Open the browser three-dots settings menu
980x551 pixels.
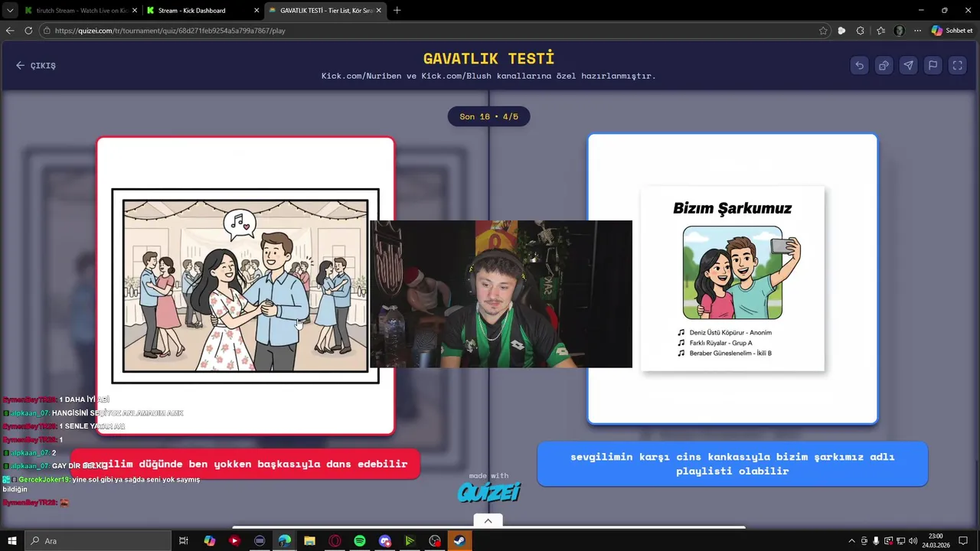(x=917, y=31)
